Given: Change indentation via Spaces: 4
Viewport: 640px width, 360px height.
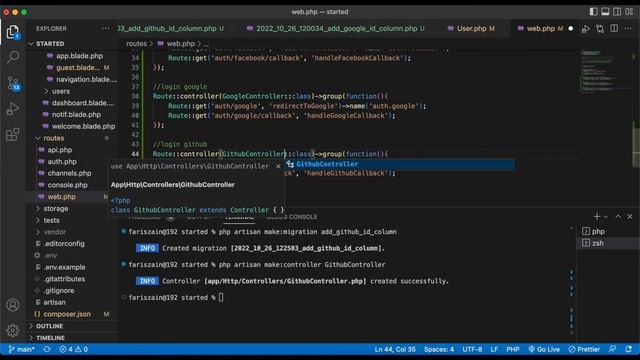Looking at the screenshot, I should 439,349.
